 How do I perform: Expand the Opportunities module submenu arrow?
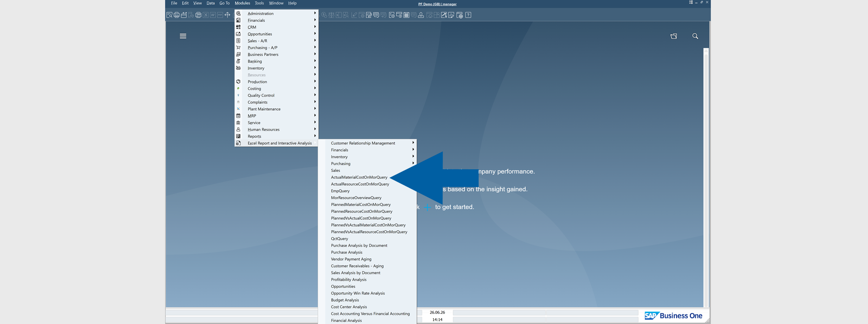315,33
